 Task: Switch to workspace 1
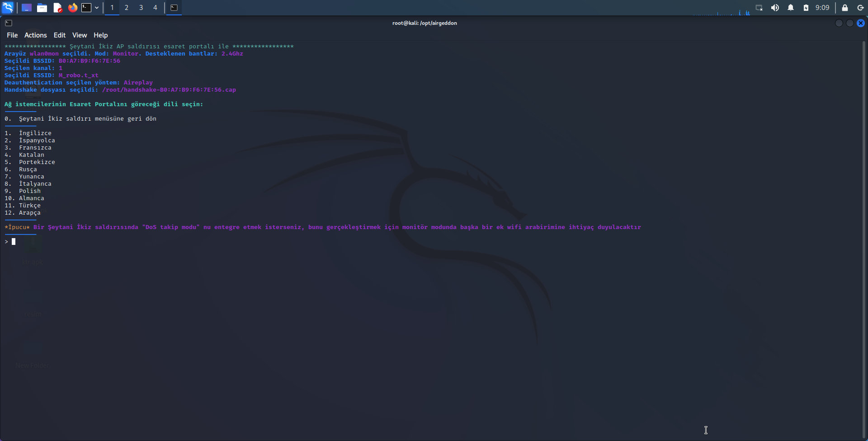pyautogui.click(x=112, y=8)
